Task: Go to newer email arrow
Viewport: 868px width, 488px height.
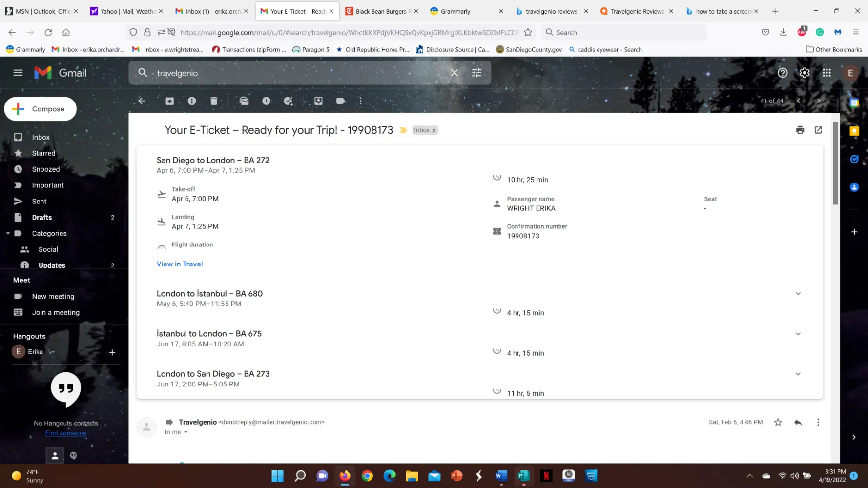Action: click(799, 101)
